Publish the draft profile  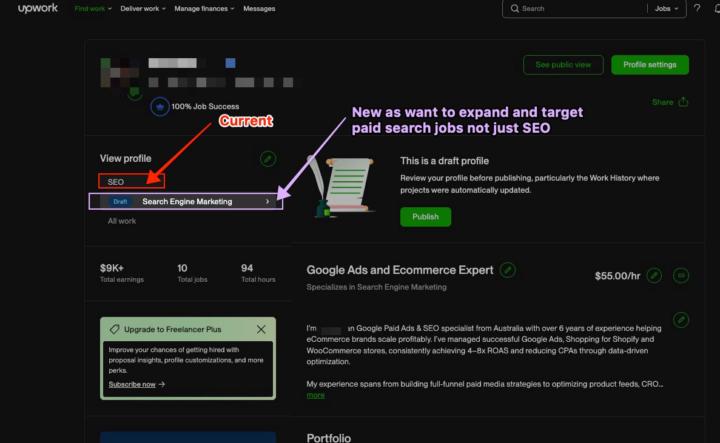(425, 217)
